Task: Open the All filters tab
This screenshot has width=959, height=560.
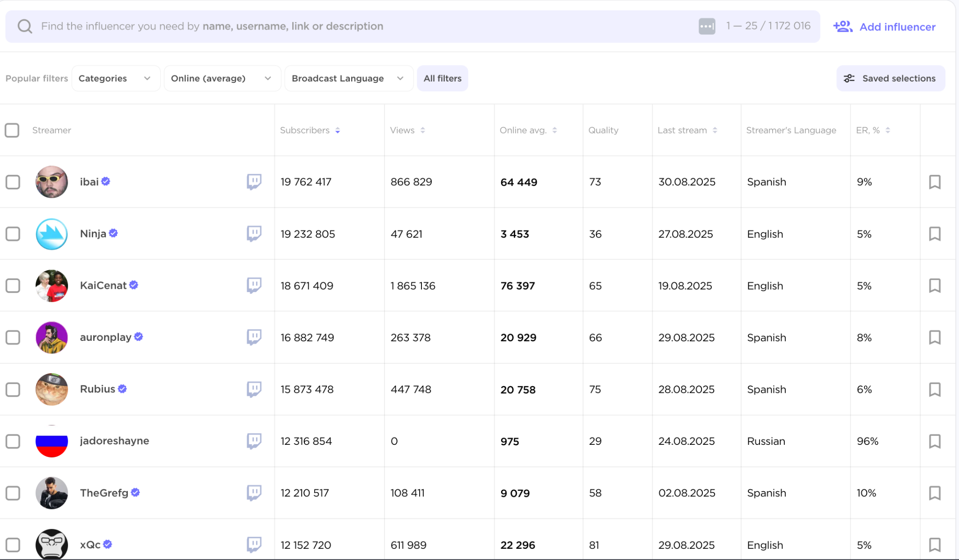Action: (x=442, y=78)
